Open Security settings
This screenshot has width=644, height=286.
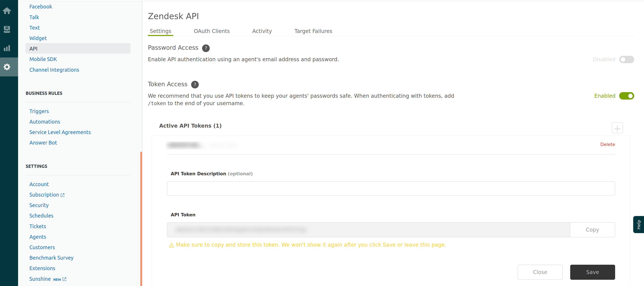pos(39,205)
